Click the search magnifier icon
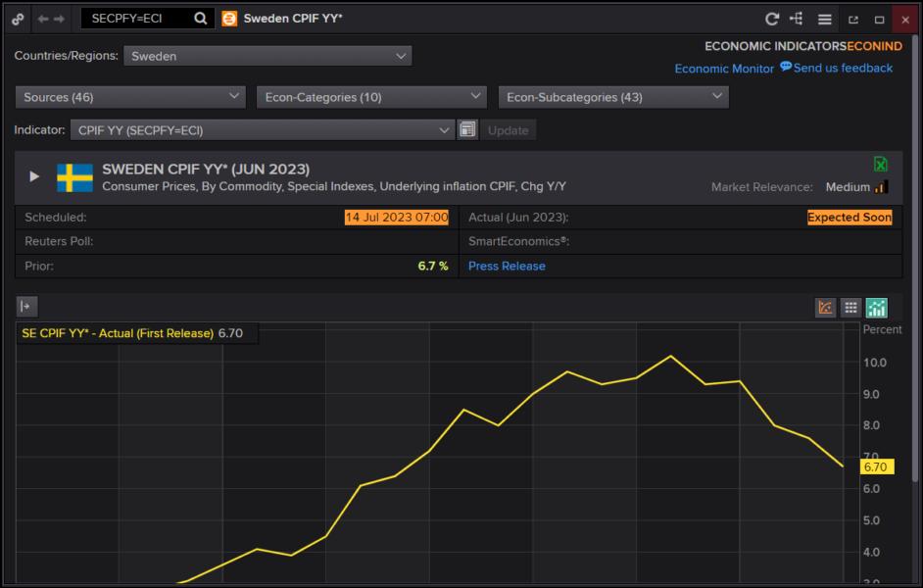This screenshot has height=588, width=923. point(200,19)
